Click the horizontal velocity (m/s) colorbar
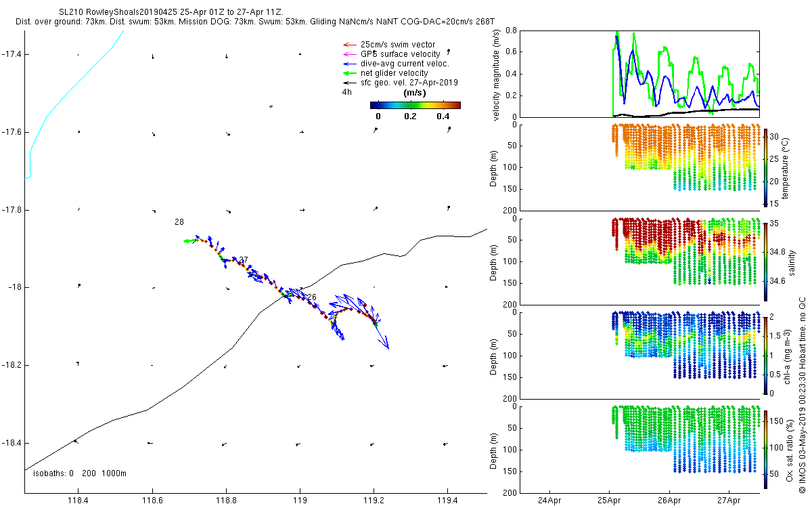812x508 pixels. click(x=415, y=105)
